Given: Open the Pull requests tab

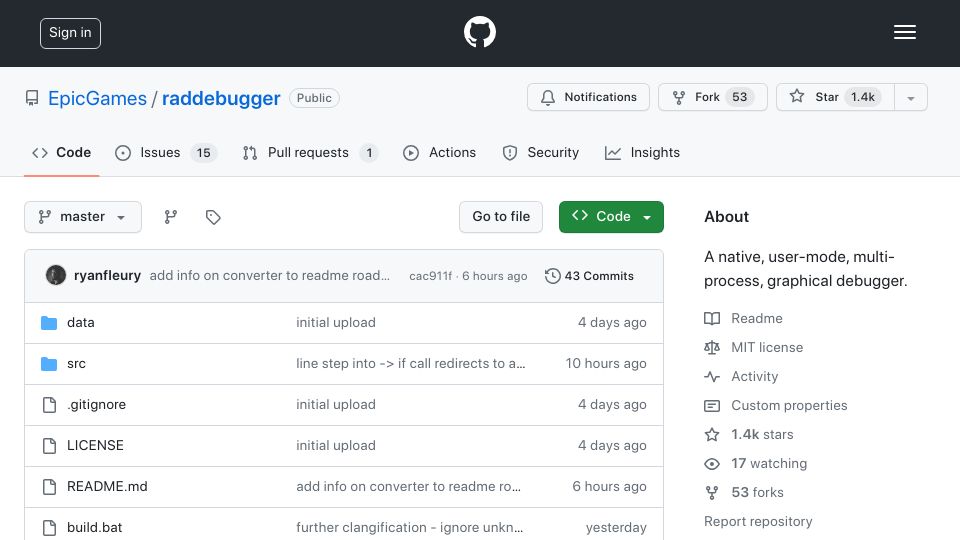Looking at the screenshot, I should click(310, 152).
